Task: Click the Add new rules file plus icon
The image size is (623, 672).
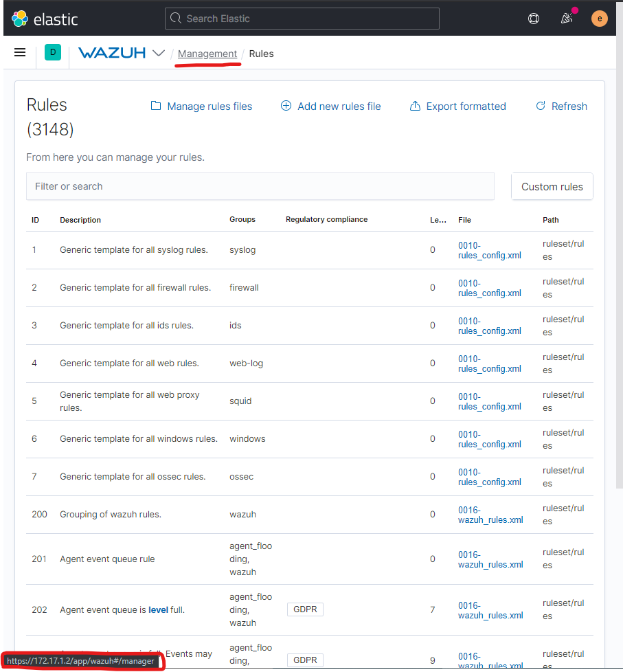Action: click(286, 106)
